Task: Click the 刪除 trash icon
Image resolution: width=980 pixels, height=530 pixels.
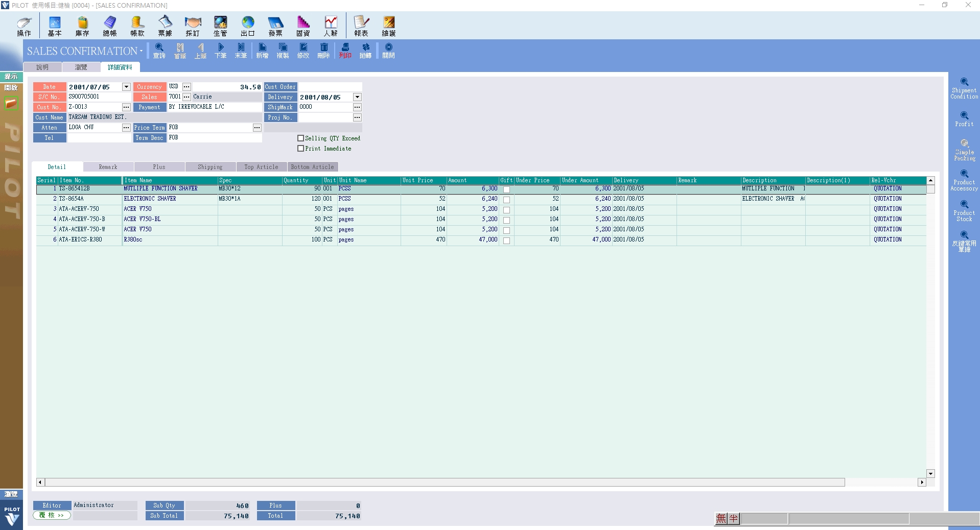Action: tap(323, 51)
